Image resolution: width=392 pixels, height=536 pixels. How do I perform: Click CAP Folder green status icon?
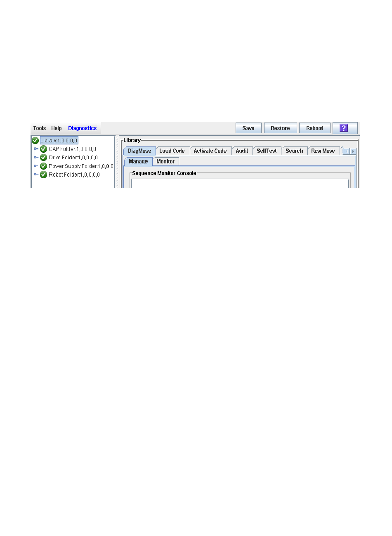click(x=43, y=149)
